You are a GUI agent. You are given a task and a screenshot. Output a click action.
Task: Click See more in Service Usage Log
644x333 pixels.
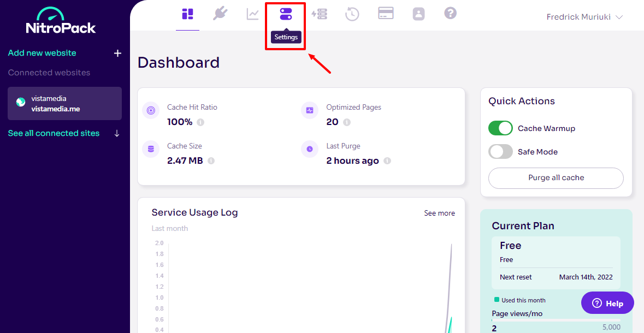[440, 213]
